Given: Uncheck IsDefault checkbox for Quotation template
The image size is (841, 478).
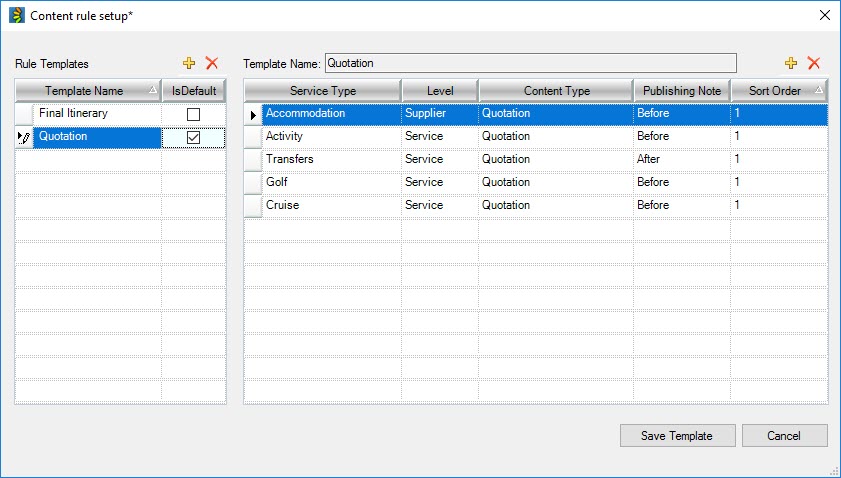Looking at the screenshot, I should click(x=194, y=137).
